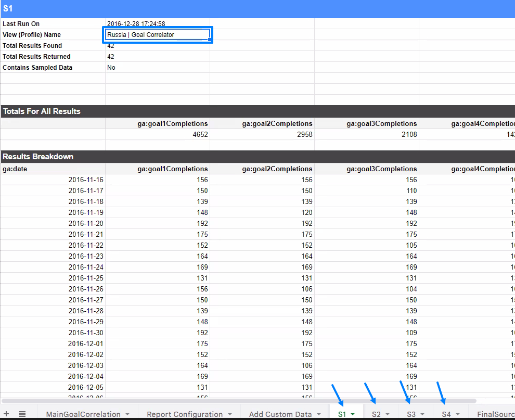Click the horizontal scrollbar above sheet tabs
The width and height of the screenshot is (515, 420).
click(x=239, y=401)
